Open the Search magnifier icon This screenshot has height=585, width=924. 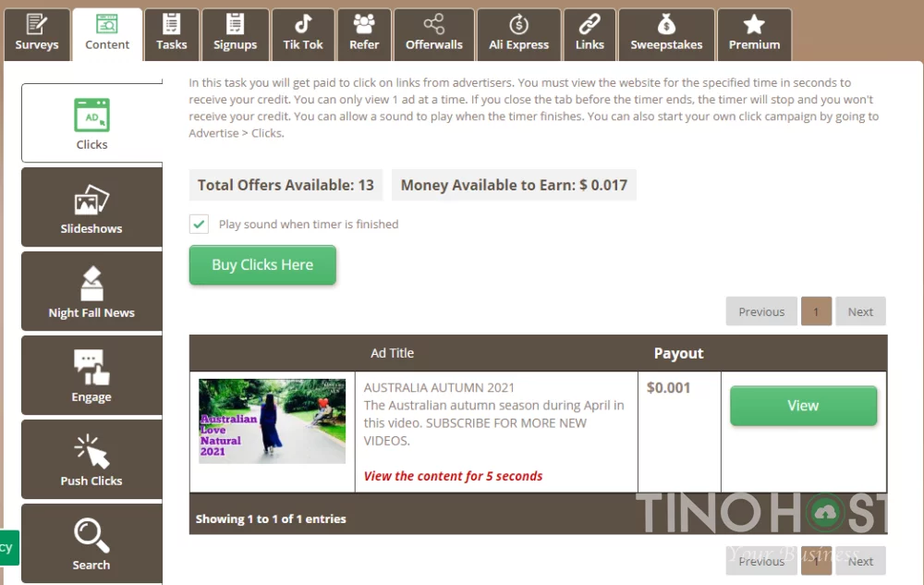(x=91, y=536)
